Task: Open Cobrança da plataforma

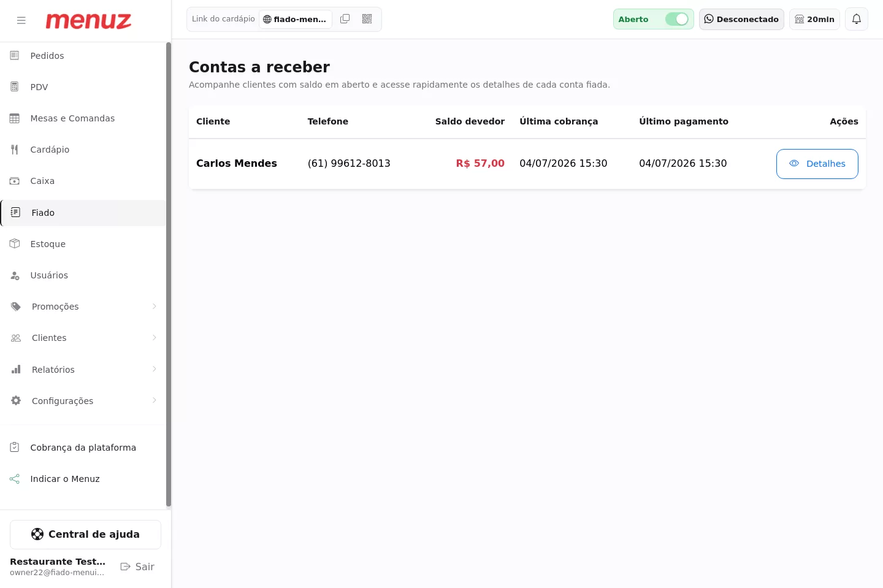Action: [x=83, y=448]
